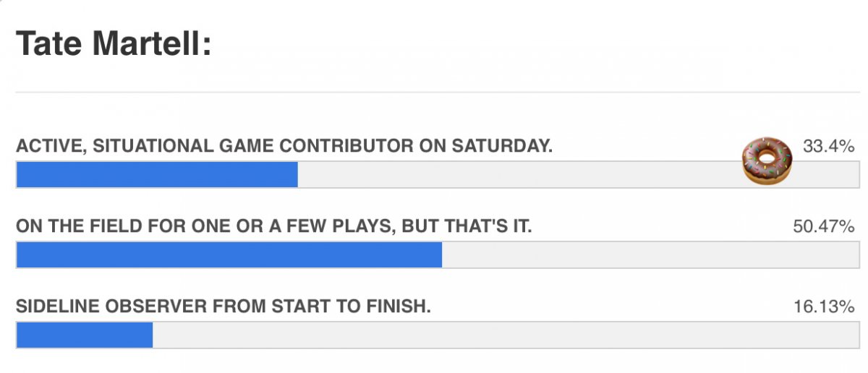
Task: Click the 50.47% result value
Action: tap(824, 226)
